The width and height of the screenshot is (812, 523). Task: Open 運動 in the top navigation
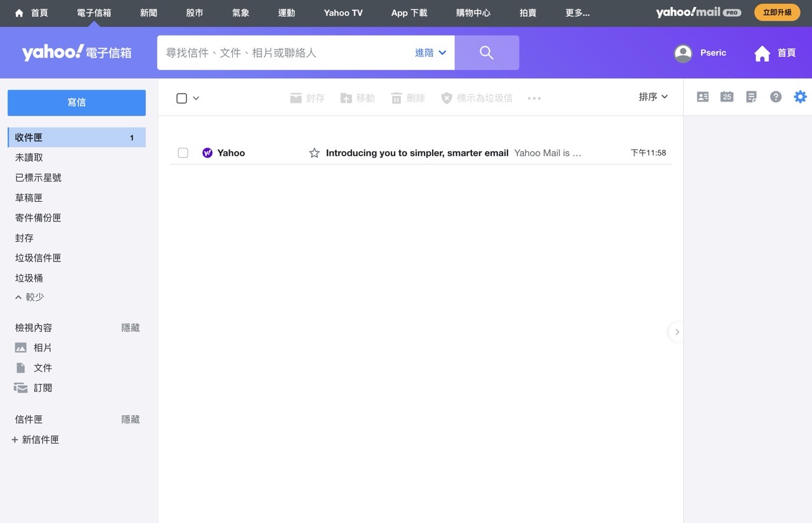tap(287, 13)
